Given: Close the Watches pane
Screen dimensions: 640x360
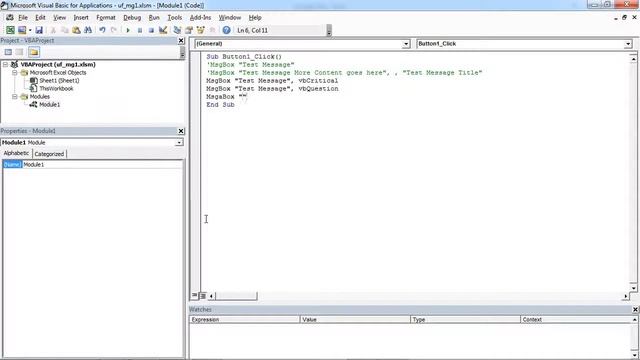Looking at the screenshot, I should click(635, 309).
